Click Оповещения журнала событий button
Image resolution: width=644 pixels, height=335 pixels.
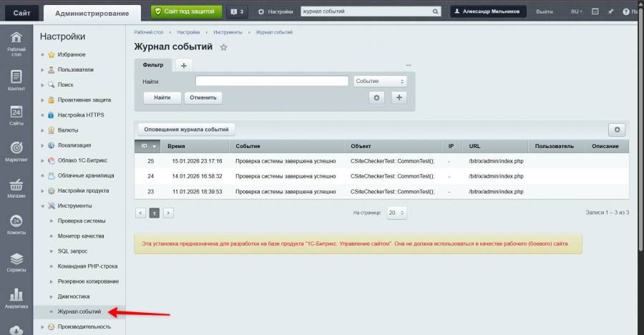click(x=186, y=130)
